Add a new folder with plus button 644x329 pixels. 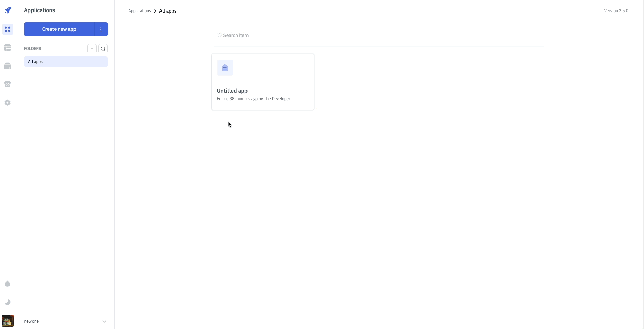coord(92,49)
